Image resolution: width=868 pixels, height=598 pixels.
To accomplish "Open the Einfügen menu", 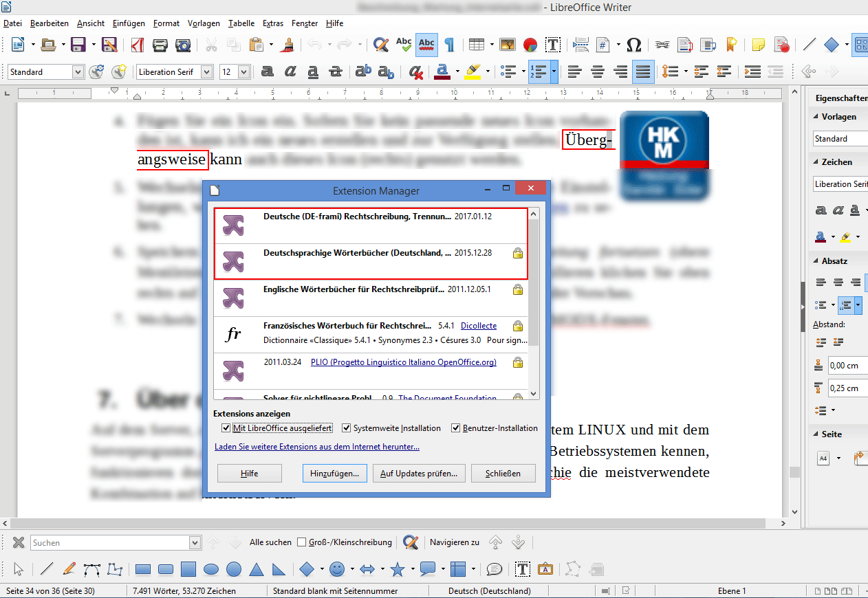I will pos(129,23).
